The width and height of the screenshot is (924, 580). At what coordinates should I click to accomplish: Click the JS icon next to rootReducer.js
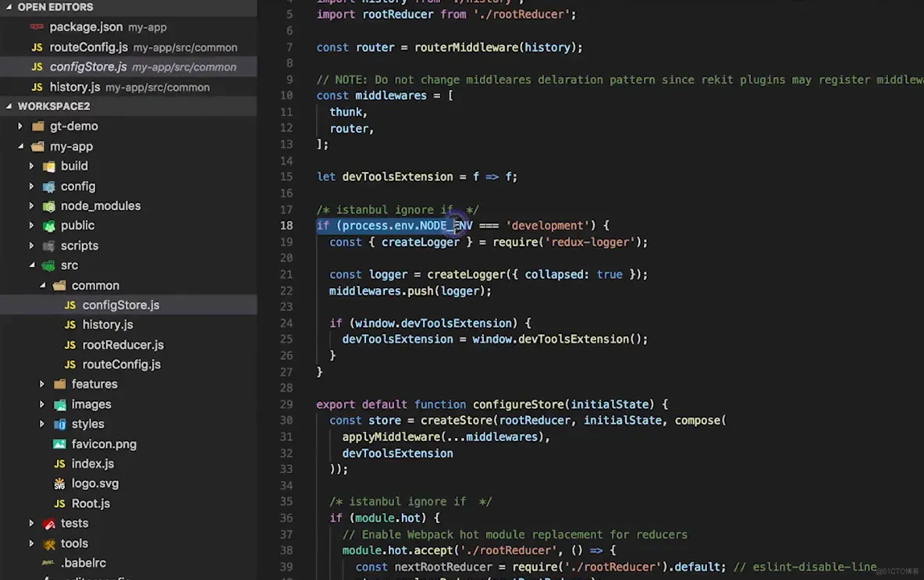click(x=70, y=345)
